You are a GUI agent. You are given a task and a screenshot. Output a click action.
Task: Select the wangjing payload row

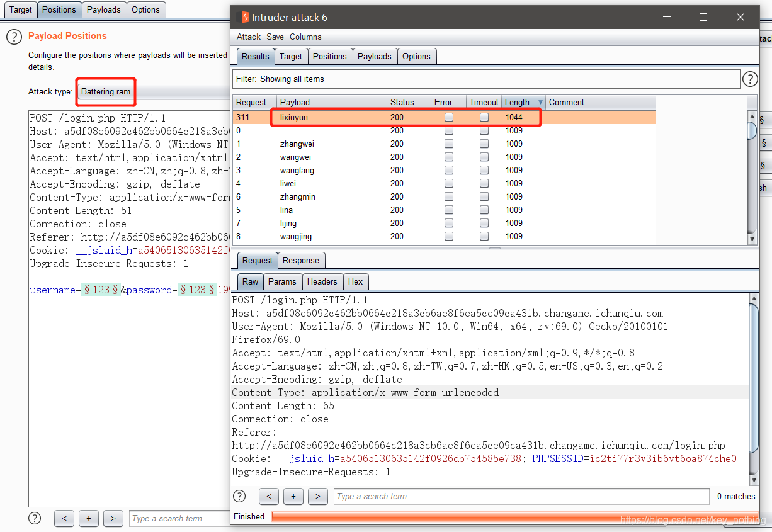tap(444, 236)
